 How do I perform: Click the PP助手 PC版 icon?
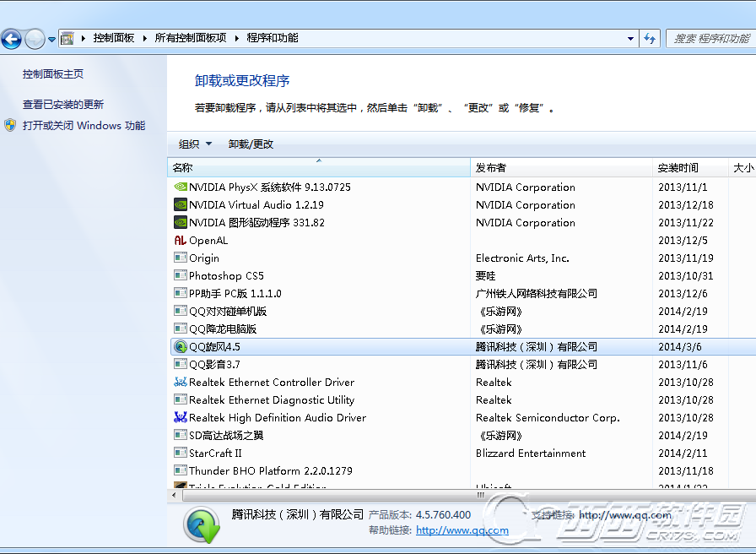pos(181,293)
